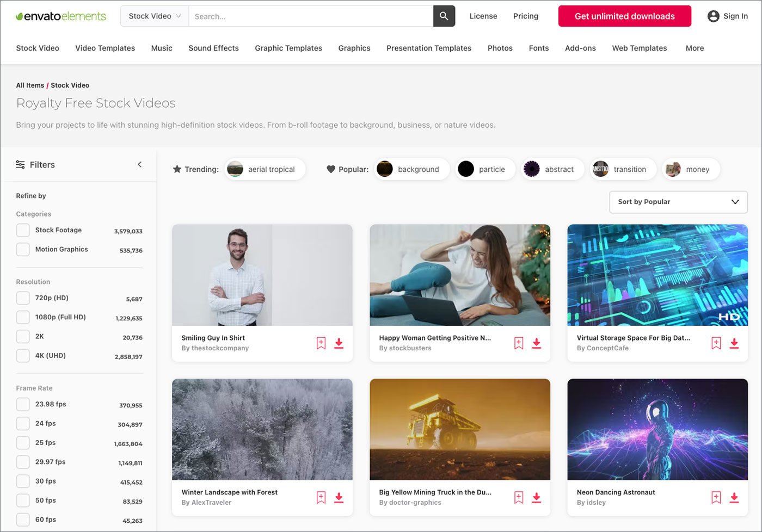Bookmark the Happy Woman Getting Positive video

(x=518, y=343)
